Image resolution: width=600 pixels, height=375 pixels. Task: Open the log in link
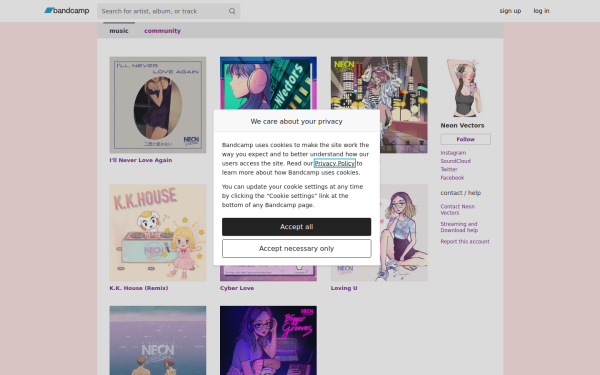pyautogui.click(x=541, y=11)
